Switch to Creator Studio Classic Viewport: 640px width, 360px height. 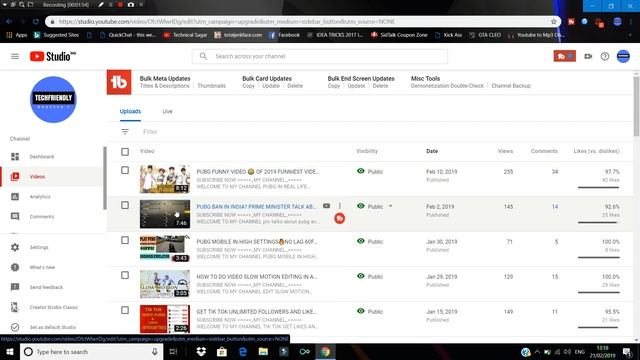tap(52, 307)
